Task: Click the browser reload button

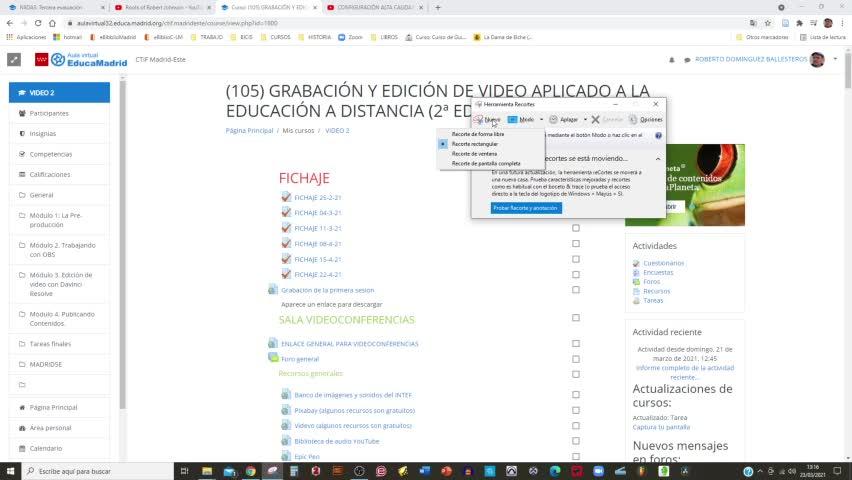Action: pos(38,23)
